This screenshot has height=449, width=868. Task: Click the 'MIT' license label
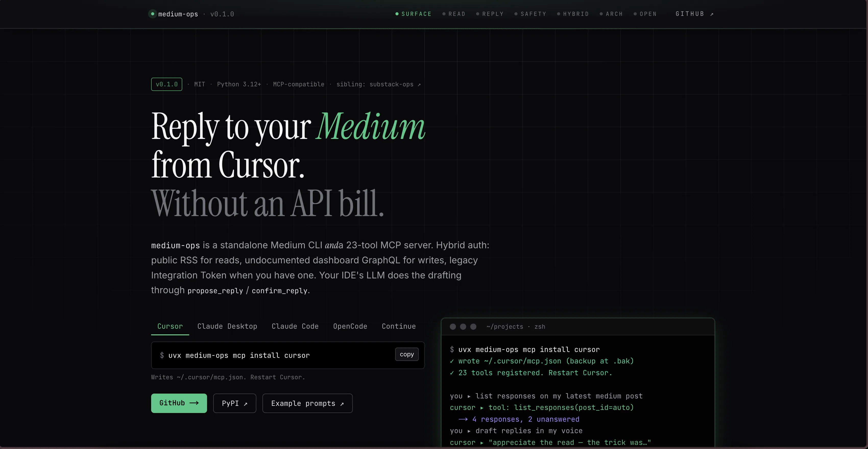click(x=199, y=84)
